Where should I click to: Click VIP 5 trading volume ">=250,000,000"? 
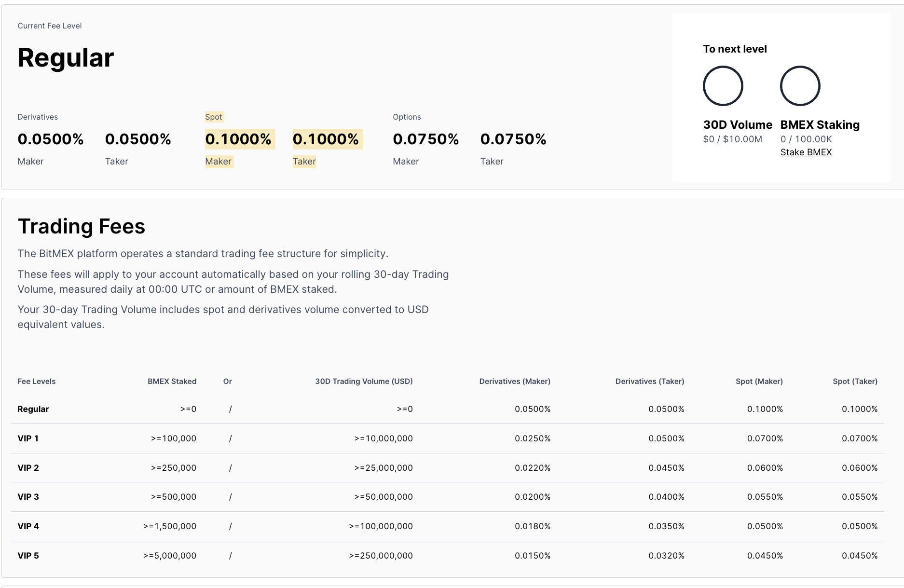coord(381,556)
